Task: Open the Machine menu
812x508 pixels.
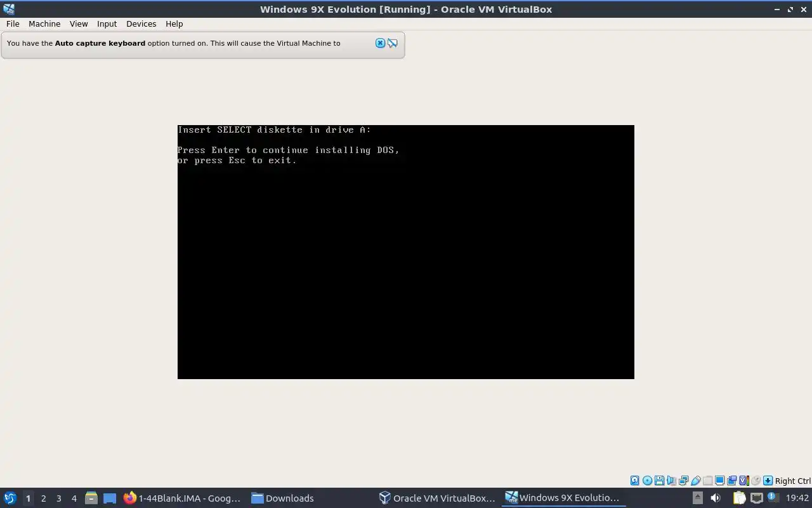Action: [44, 23]
